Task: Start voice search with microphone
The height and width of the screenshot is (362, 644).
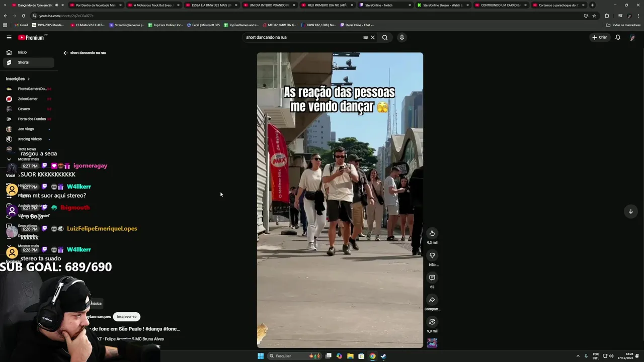Action: click(x=401, y=37)
